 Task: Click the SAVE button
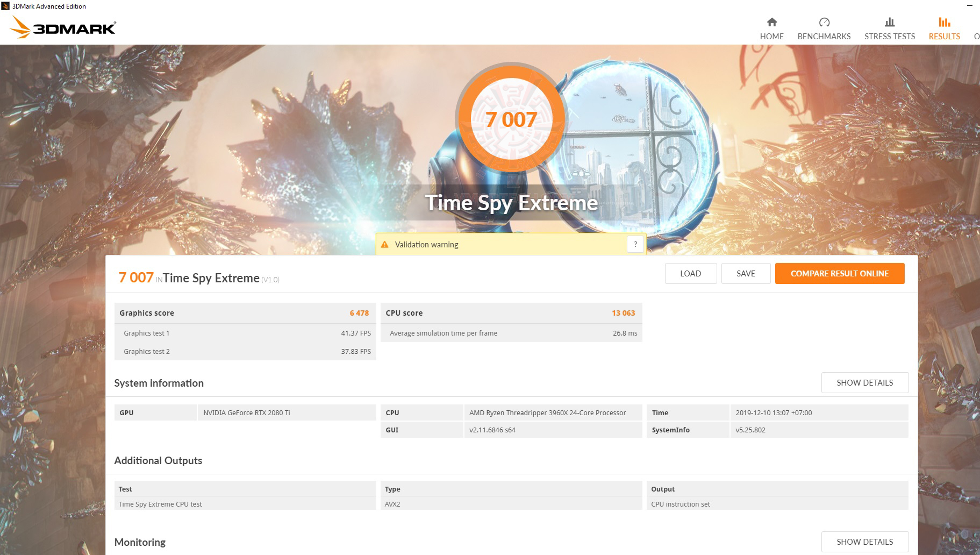tap(746, 273)
